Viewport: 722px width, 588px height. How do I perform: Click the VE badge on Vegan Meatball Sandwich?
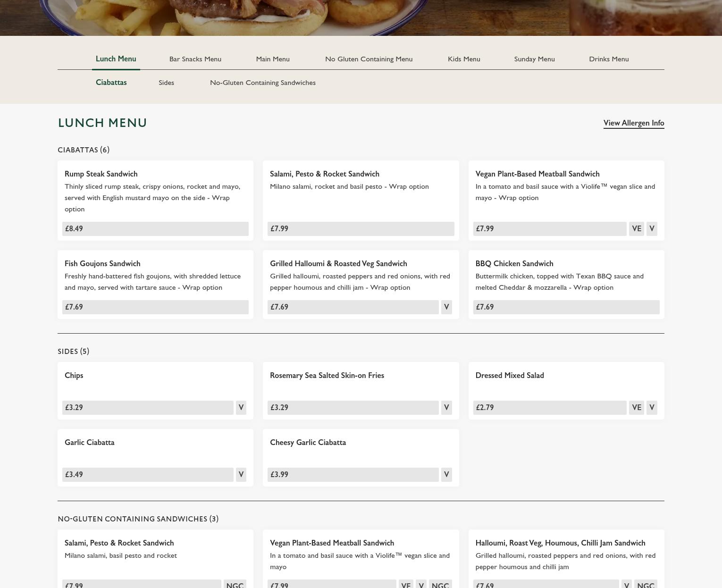tap(636, 229)
